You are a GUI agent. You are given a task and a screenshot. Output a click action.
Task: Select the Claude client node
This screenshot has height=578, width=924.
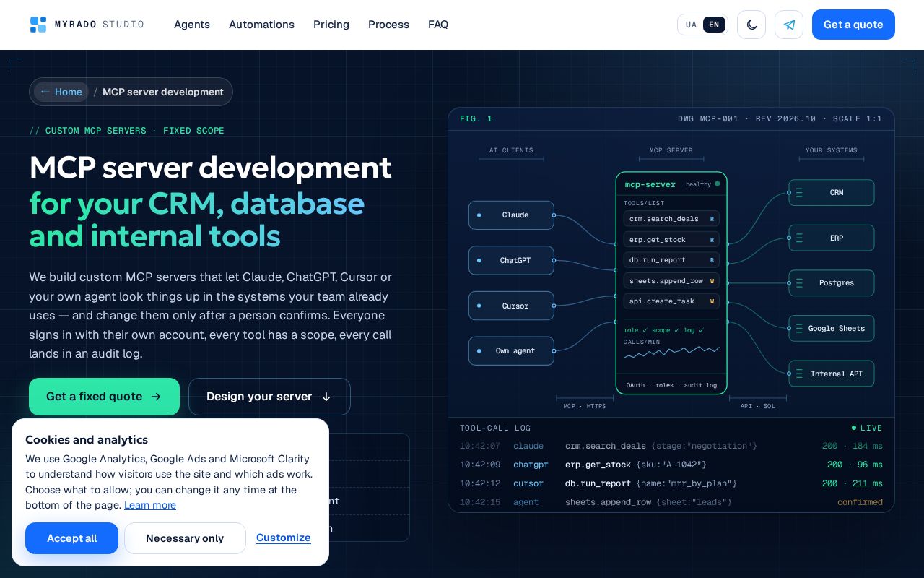point(511,215)
